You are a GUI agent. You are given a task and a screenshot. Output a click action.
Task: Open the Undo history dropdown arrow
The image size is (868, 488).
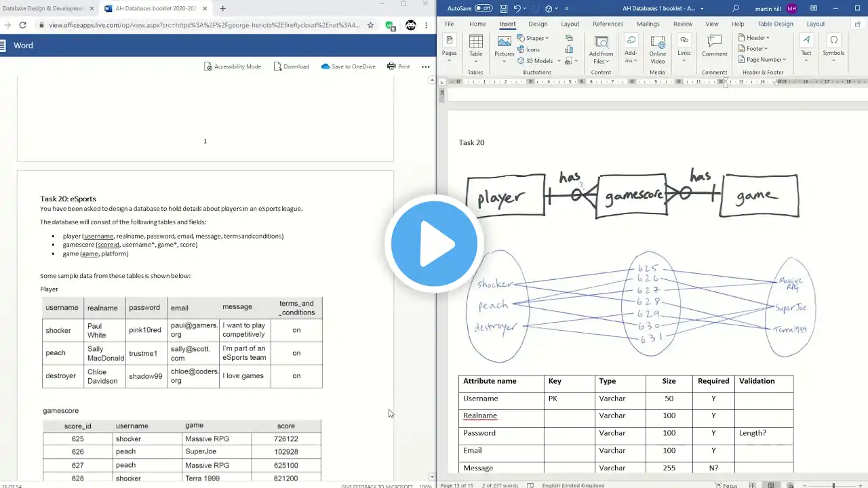pos(525,8)
